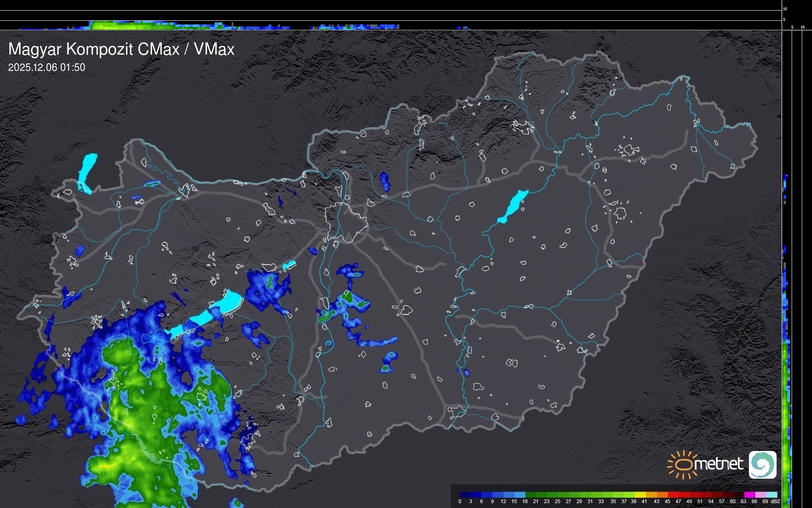Select the magenta 63 dBZ legend swatch
Image resolution: width=812 pixels, height=508 pixels.
point(750,495)
